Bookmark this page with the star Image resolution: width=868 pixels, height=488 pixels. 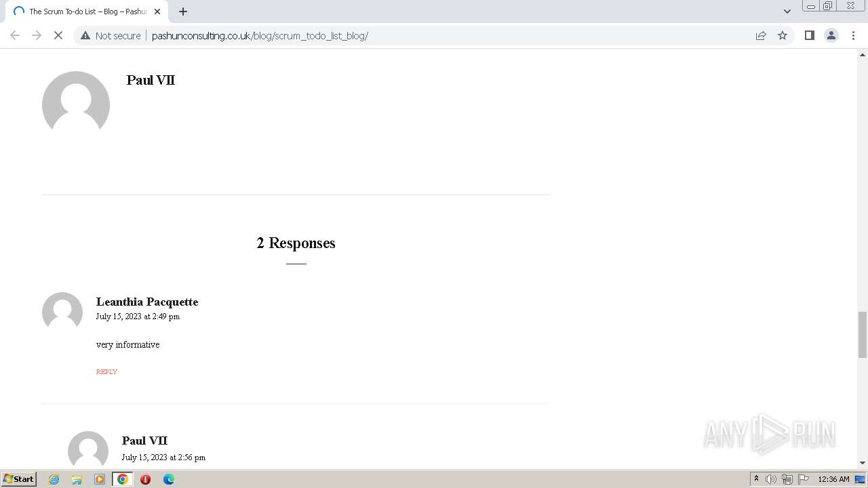(783, 35)
